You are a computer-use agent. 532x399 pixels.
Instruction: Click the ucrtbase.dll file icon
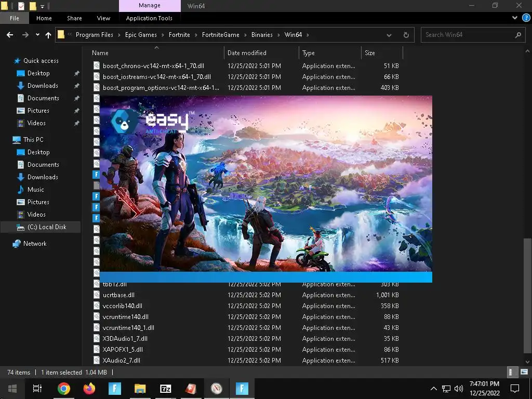(97, 295)
